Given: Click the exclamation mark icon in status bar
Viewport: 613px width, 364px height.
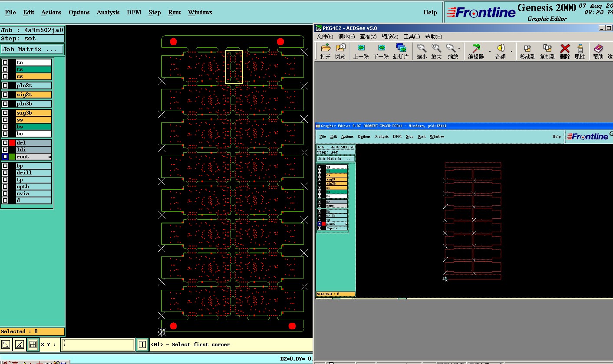Looking at the screenshot, I should (142, 344).
